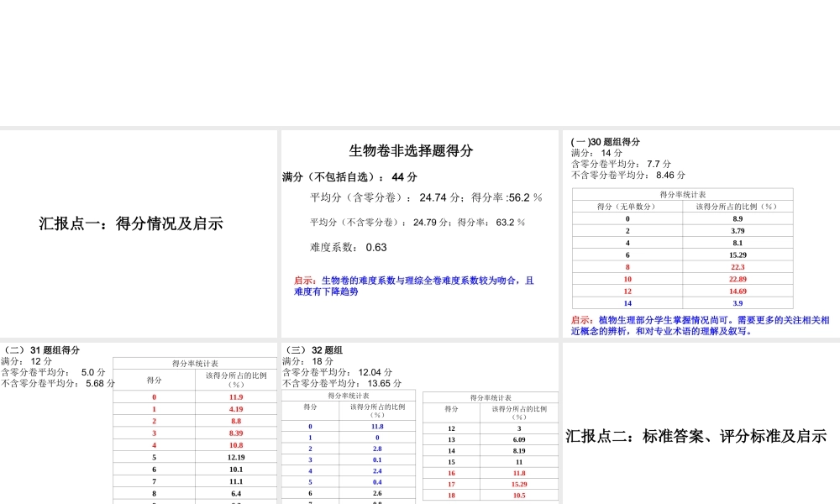This screenshot has width=840, height=504.
Task: Click the line 满分（不包括自选）：44 分
Action: [x=349, y=177]
